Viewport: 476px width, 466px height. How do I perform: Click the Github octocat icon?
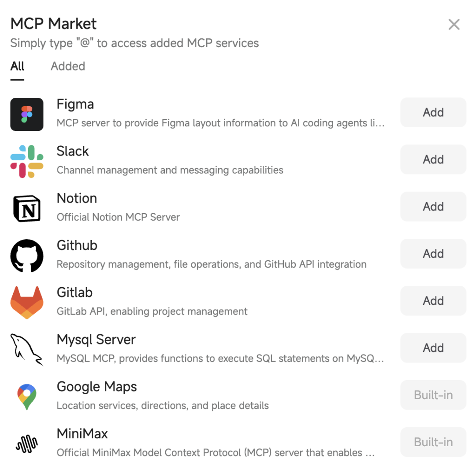(27, 255)
